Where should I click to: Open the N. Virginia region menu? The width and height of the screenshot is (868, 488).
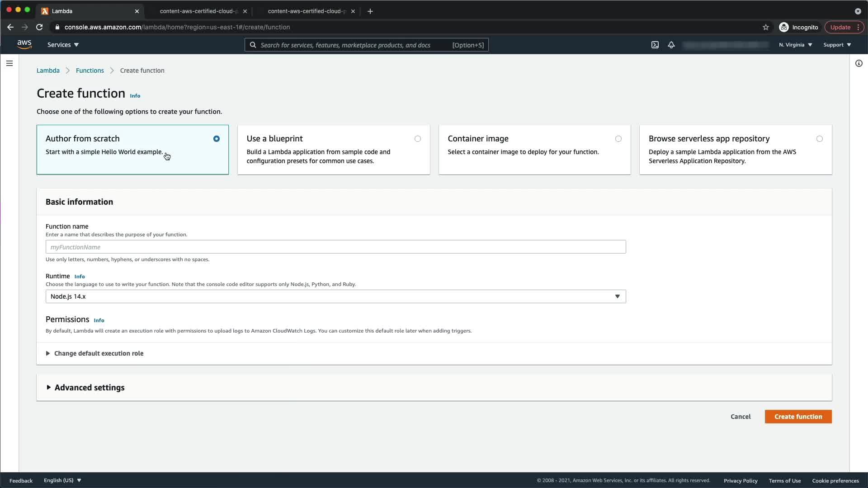(795, 45)
